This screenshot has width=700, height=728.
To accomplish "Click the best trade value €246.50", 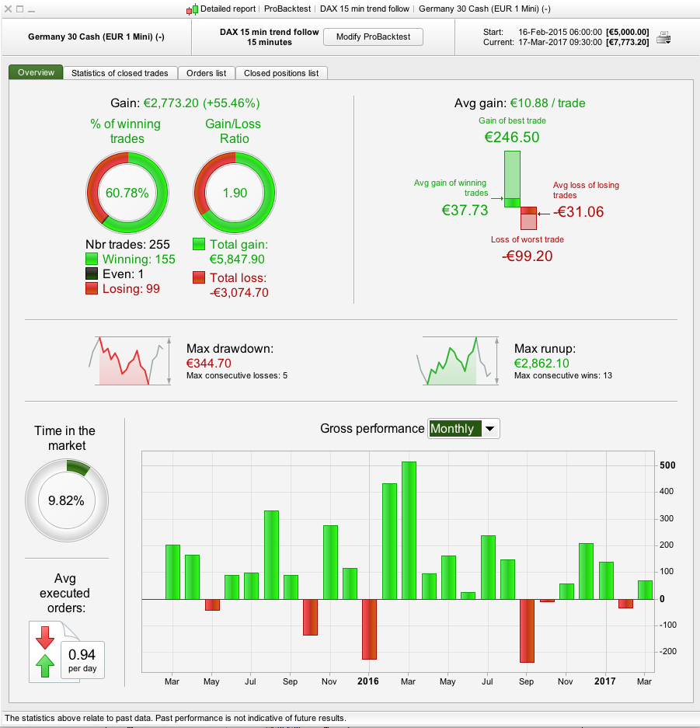I will click(x=512, y=137).
